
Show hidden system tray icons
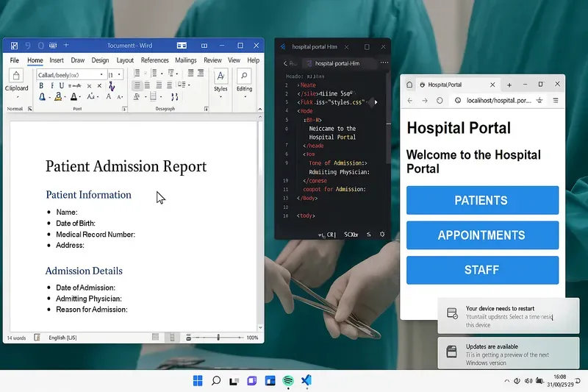506,381
